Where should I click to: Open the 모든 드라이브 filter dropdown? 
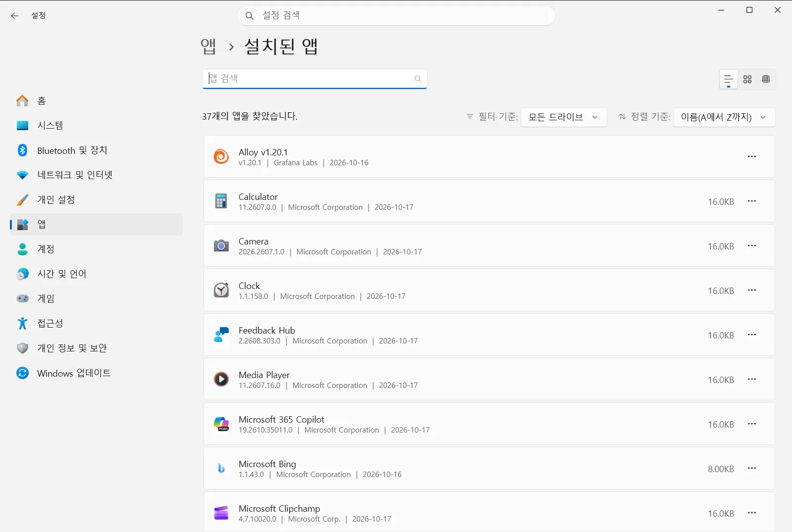tap(564, 117)
